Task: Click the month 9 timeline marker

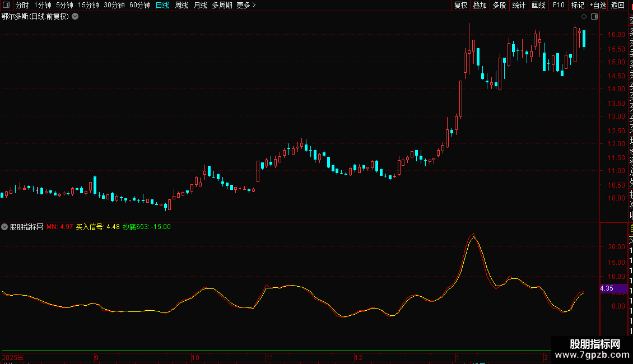Action: (x=96, y=357)
